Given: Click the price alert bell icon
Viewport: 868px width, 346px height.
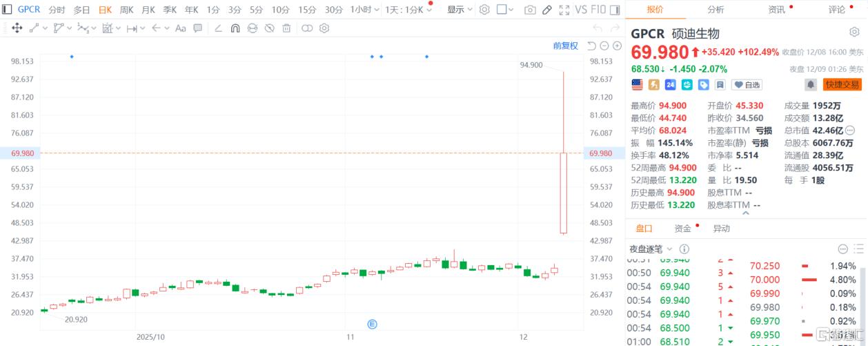Looking at the screenshot, I should pos(811,84).
